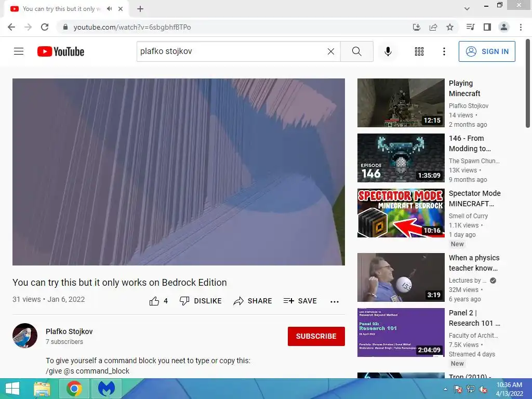The width and height of the screenshot is (532, 399).
Task: Open the YouTube apps grid
Action: click(419, 51)
